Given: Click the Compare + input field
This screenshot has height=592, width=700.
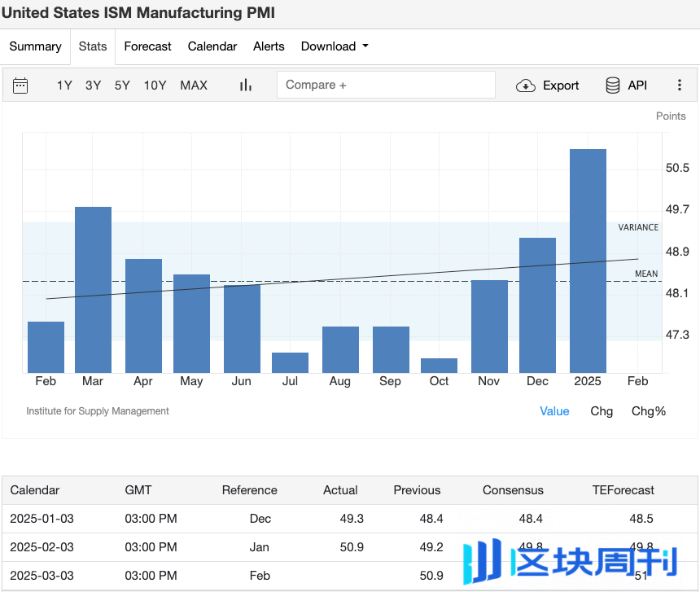Looking at the screenshot, I should tap(386, 85).
